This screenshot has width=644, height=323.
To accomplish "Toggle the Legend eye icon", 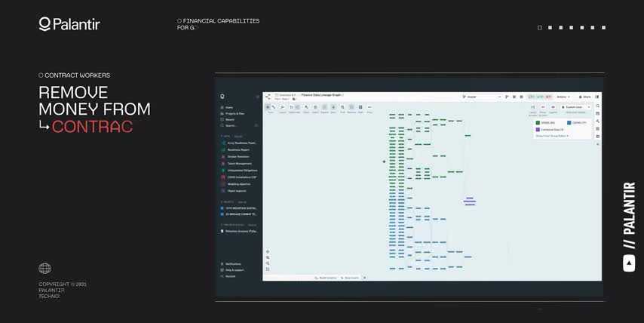I will [553, 107].
